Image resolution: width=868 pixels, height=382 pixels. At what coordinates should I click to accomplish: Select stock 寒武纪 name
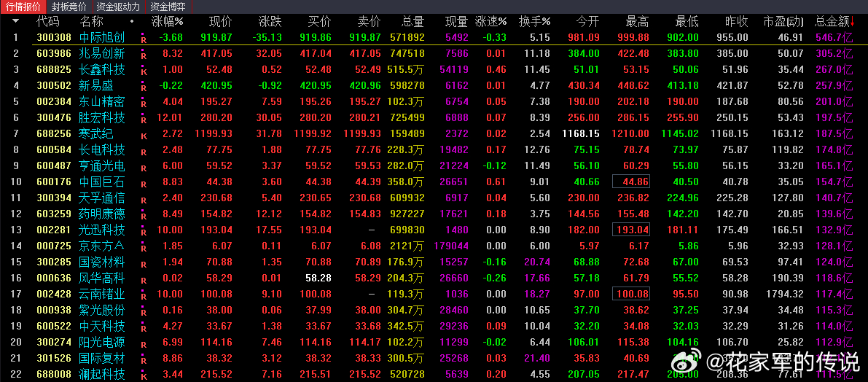(x=97, y=134)
